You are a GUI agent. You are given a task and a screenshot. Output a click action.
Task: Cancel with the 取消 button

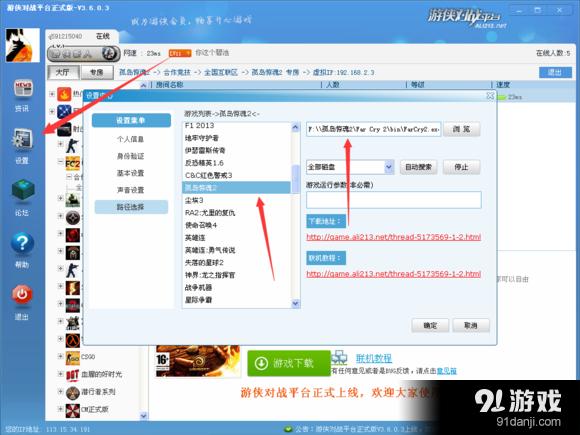tap(471, 326)
